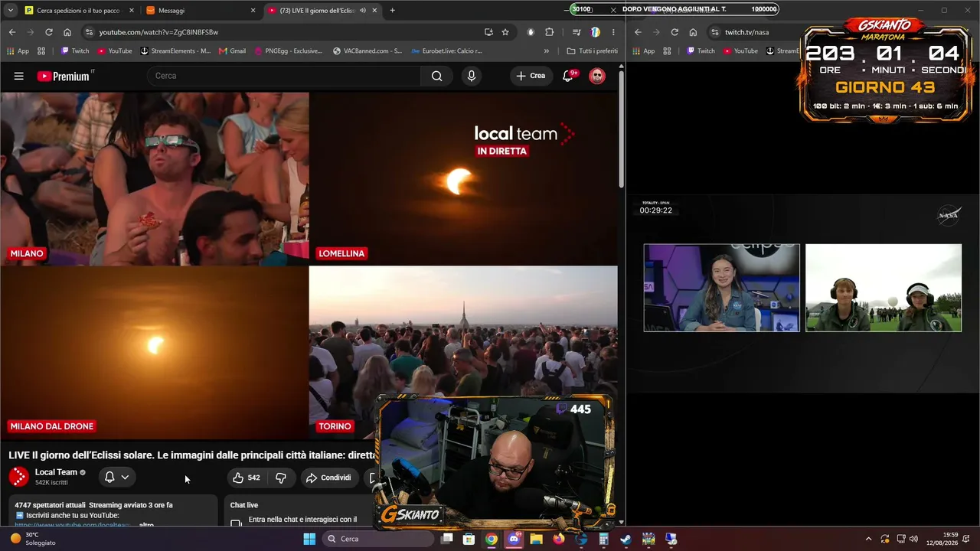Open the Eurobet.live bookmark
This screenshot has height=551, width=980.
(446, 51)
